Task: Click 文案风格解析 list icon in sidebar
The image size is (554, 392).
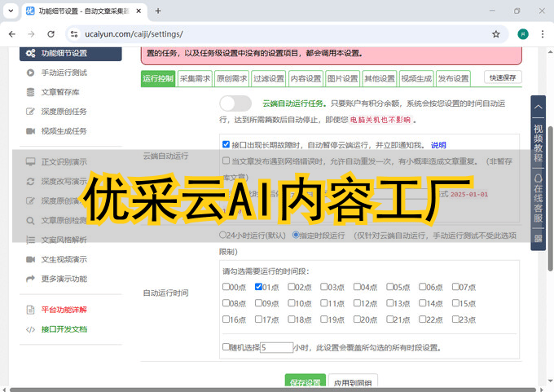Action: pyautogui.click(x=30, y=240)
